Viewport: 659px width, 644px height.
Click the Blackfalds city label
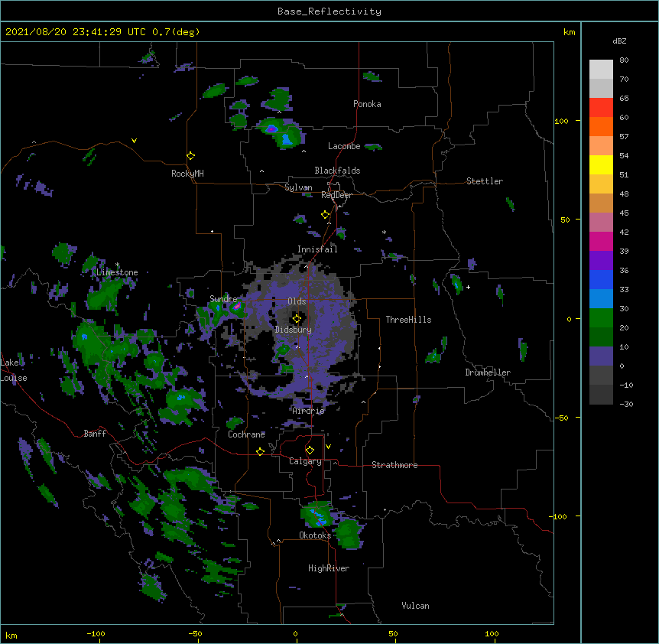(x=337, y=171)
